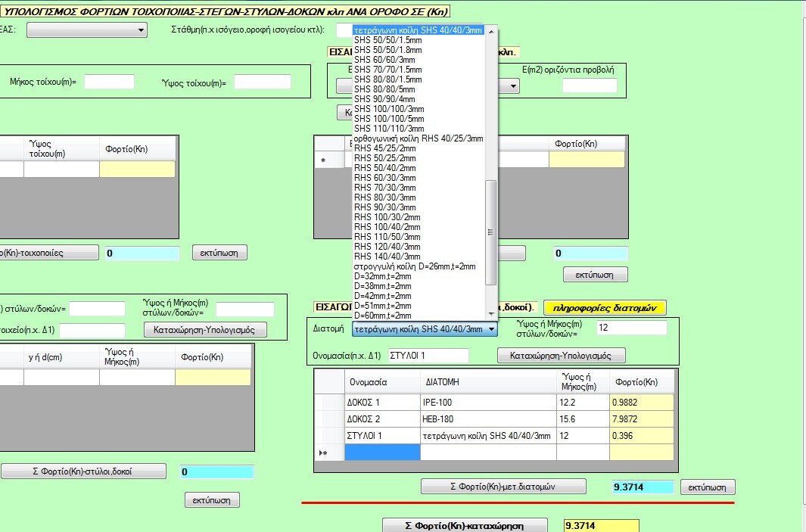Click the section list's scrollbar thumb
This screenshot has width=806, height=532.
click(491, 231)
